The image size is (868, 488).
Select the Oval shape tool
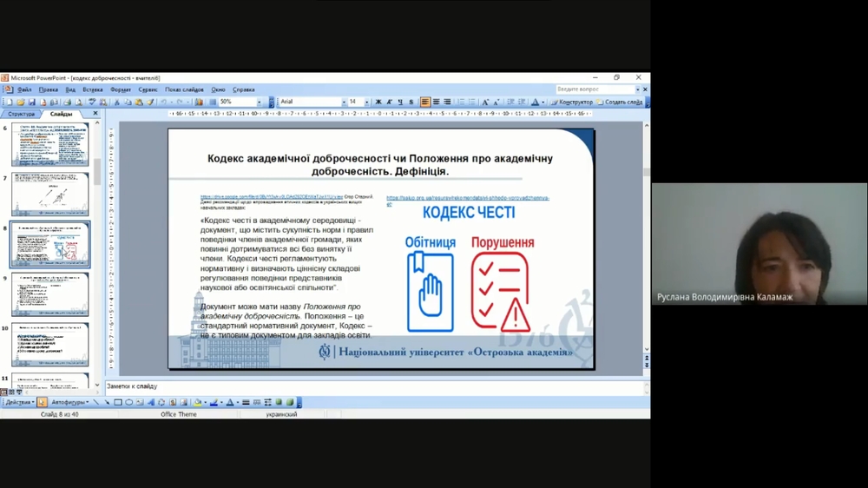(128, 402)
